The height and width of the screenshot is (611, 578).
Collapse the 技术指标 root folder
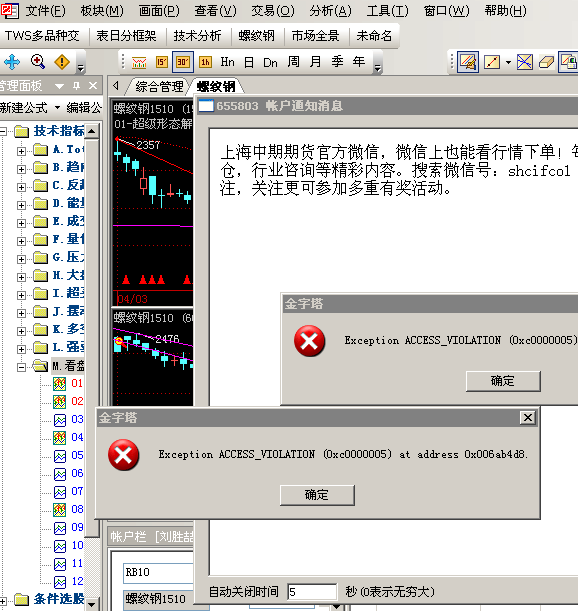pos(3,131)
